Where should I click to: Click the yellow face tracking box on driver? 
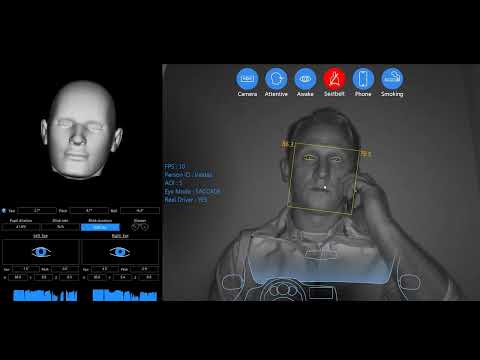pyautogui.click(x=323, y=178)
